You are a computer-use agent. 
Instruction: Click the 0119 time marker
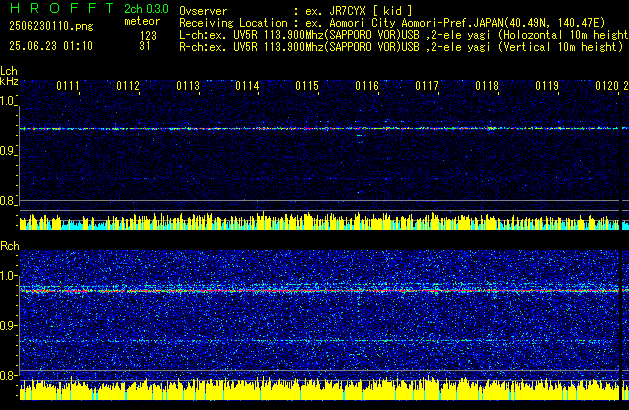(x=547, y=86)
